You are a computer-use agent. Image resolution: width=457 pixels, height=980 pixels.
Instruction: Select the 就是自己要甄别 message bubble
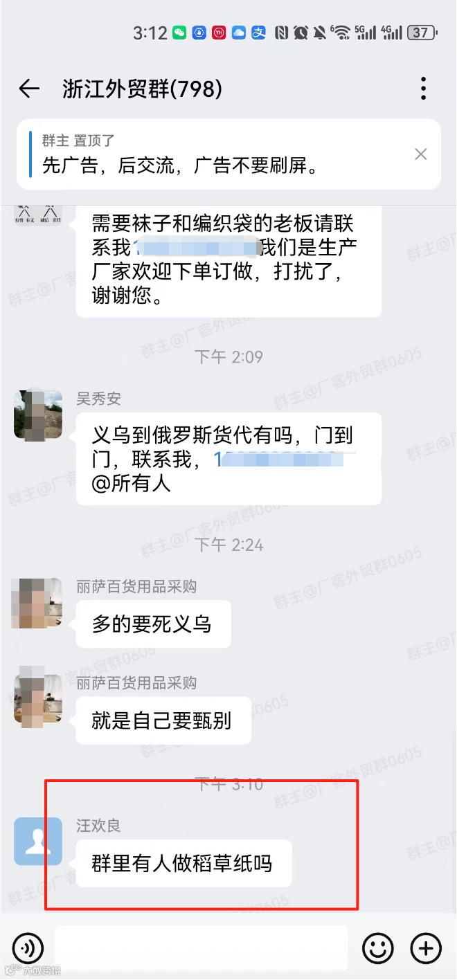click(x=163, y=720)
